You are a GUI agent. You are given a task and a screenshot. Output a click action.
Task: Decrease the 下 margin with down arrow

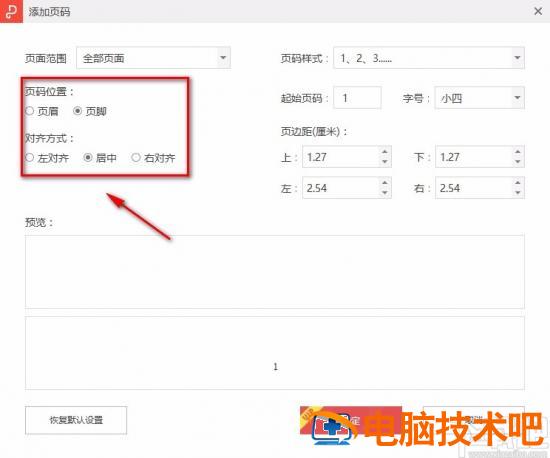tap(518, 162)
